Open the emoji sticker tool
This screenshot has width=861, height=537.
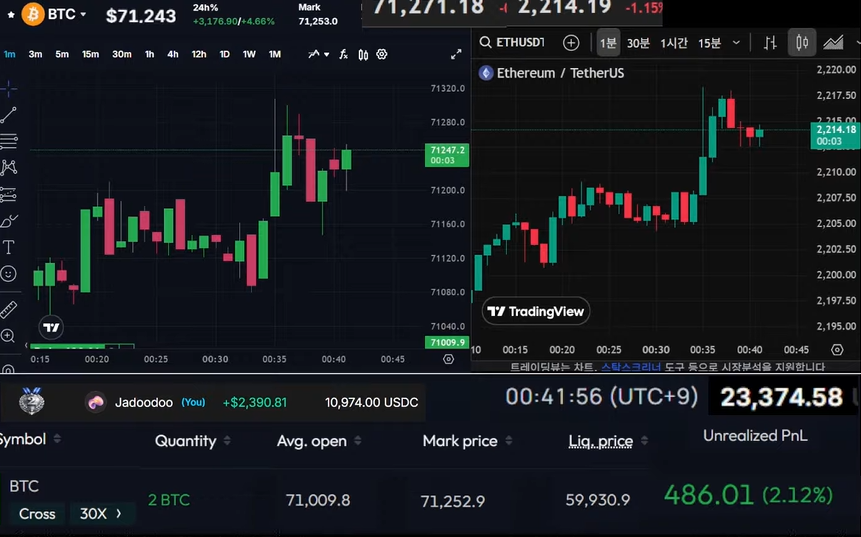8,273
